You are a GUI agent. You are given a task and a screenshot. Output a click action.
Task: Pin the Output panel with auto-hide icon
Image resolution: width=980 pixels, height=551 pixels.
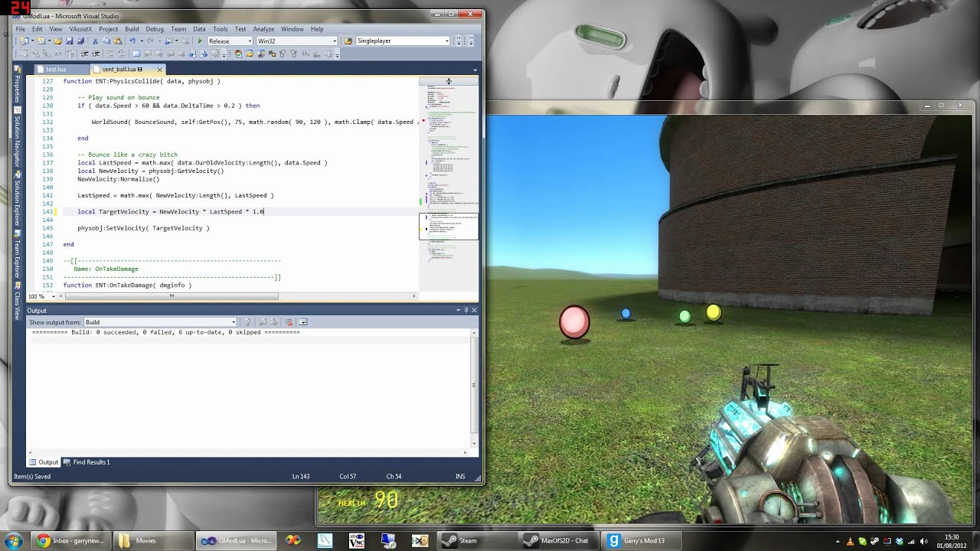[x=466, y=310]
